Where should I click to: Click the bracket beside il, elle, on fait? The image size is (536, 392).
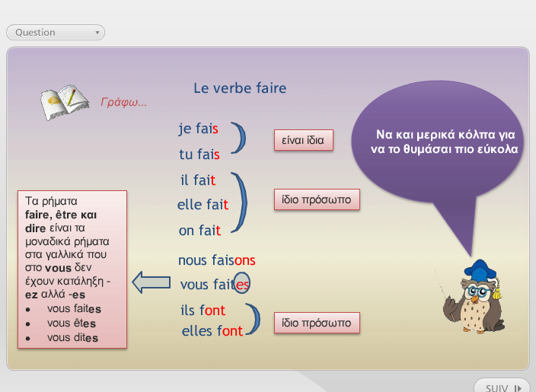tap(241, 202)
